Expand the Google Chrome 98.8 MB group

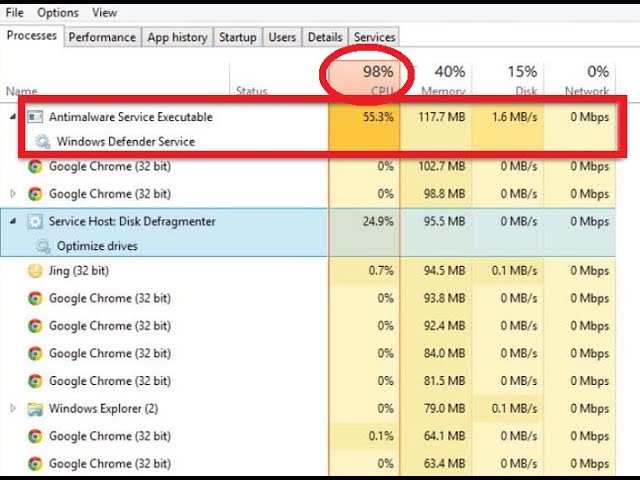tap(13, 193)
